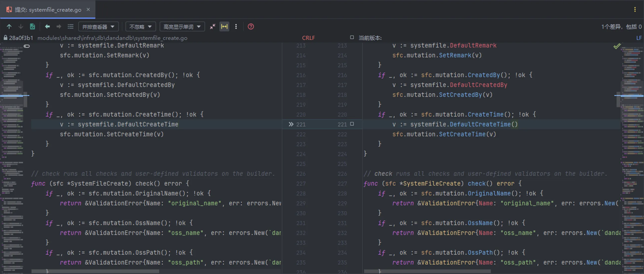Apply change with the arrows at line 221
Viewport: 644px width, 274px height.
pos(291,124)
